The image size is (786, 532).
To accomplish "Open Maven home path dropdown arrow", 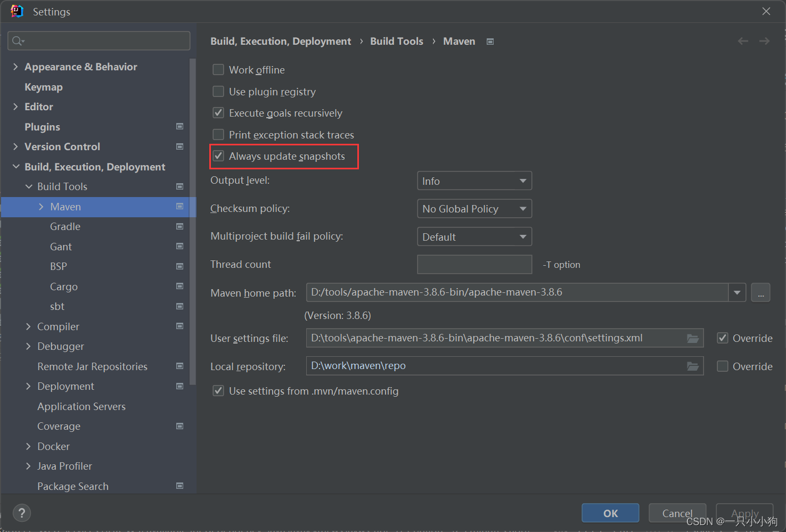I will point(737,292).
